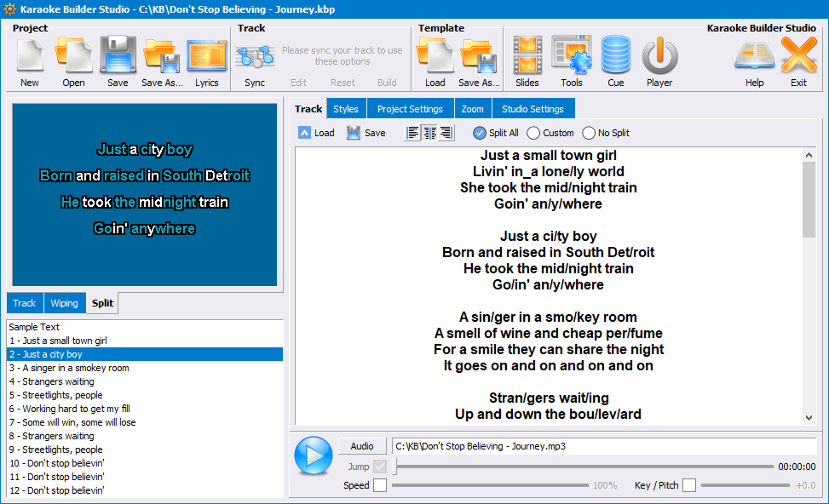Select '7 - Some will win, some will lose'

point(144,422)
